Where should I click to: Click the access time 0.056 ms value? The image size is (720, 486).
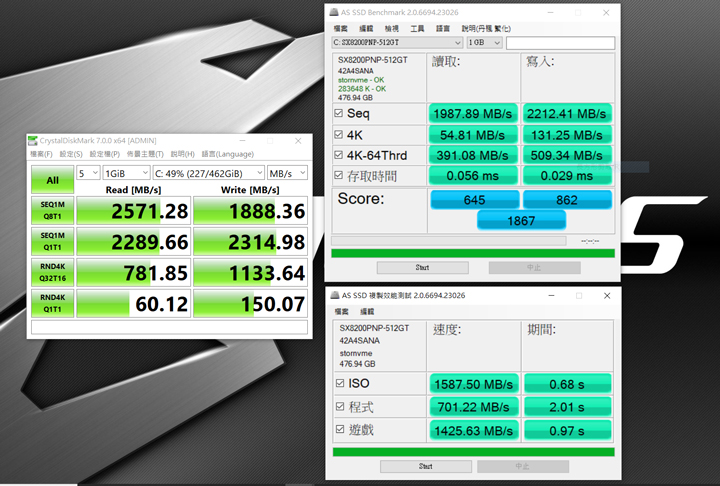[473, 175]
